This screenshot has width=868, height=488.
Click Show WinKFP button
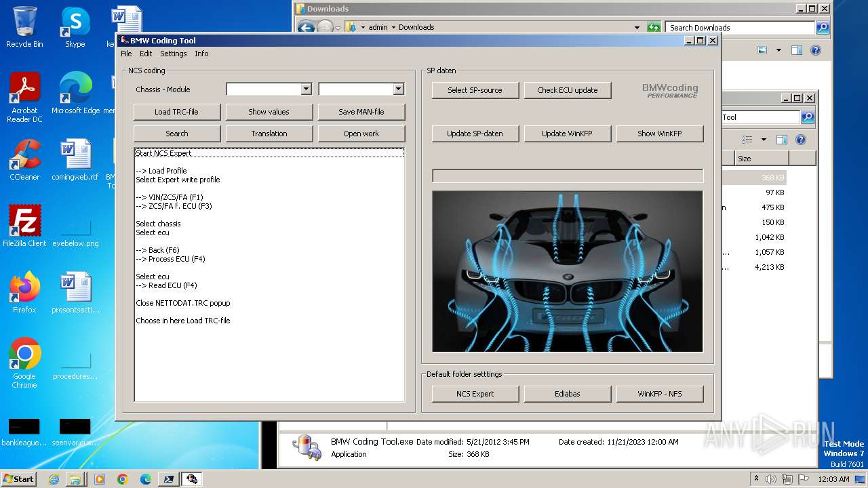pyautogui.click(x=659, y=134)
